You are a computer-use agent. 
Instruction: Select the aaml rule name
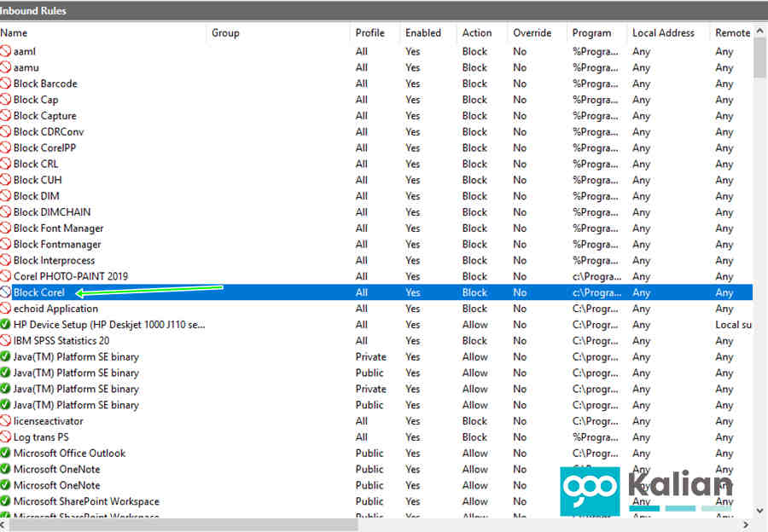[x=25, y=51]
